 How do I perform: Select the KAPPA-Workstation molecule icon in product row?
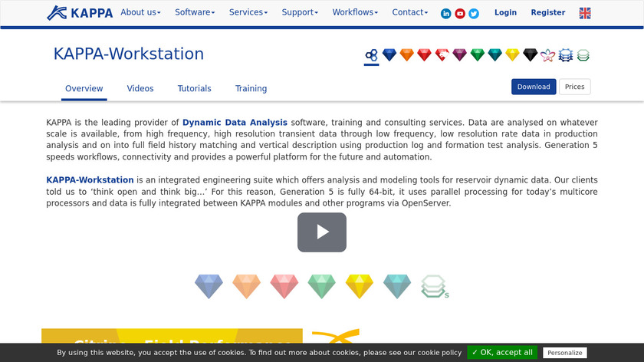[x=371, y=55]
